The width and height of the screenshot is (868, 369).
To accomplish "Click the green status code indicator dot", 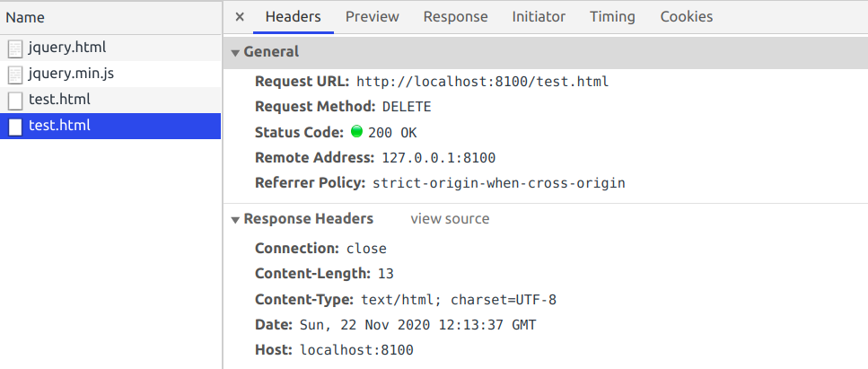I will click(x=356, y=132).
